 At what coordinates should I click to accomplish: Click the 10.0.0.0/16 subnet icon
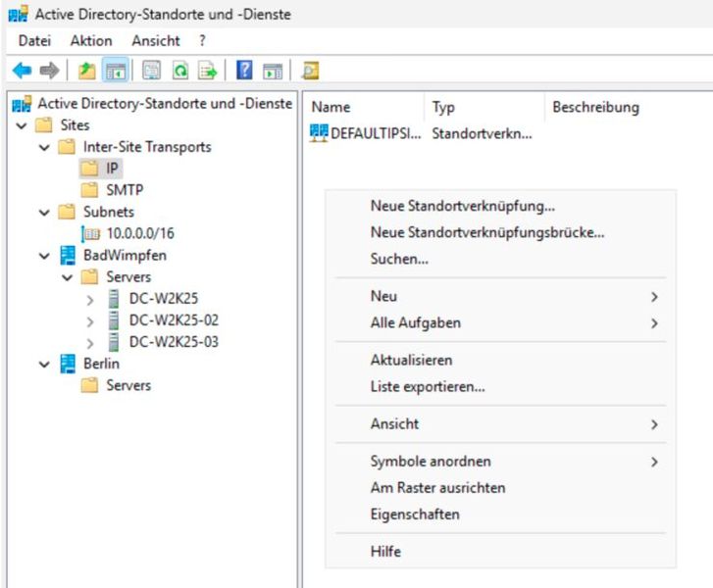pyautogui.click(x=90, y=233)
